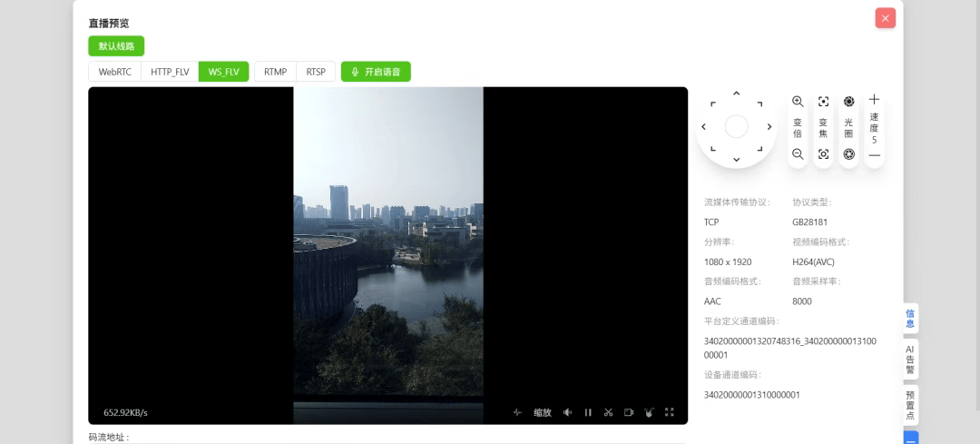Click the hand gesture PTZ icon in player

pos(649,412)
